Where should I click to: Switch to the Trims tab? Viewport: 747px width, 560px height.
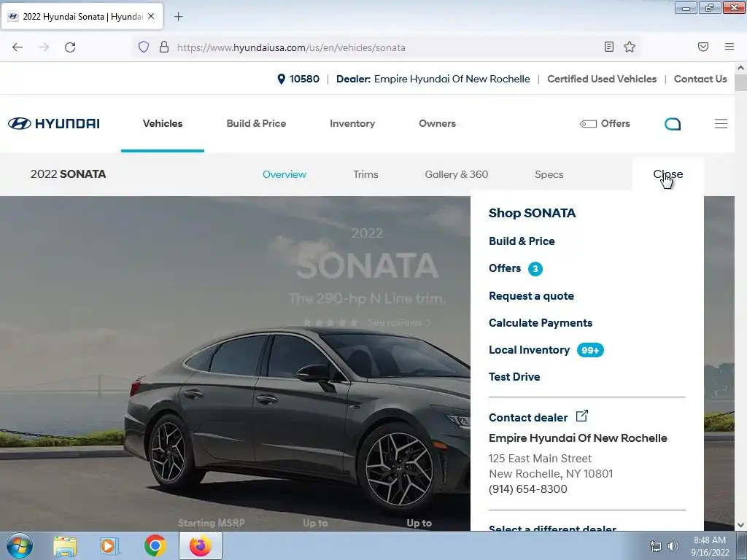365,174
